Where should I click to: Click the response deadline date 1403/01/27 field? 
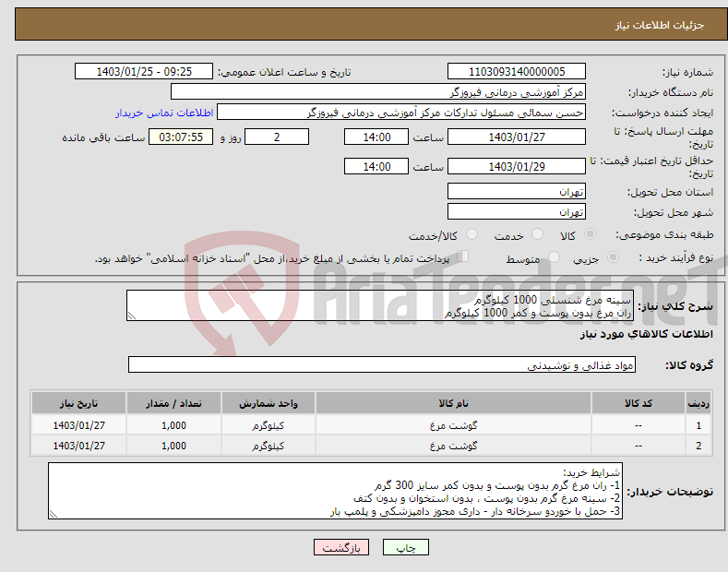coord(517,137)
